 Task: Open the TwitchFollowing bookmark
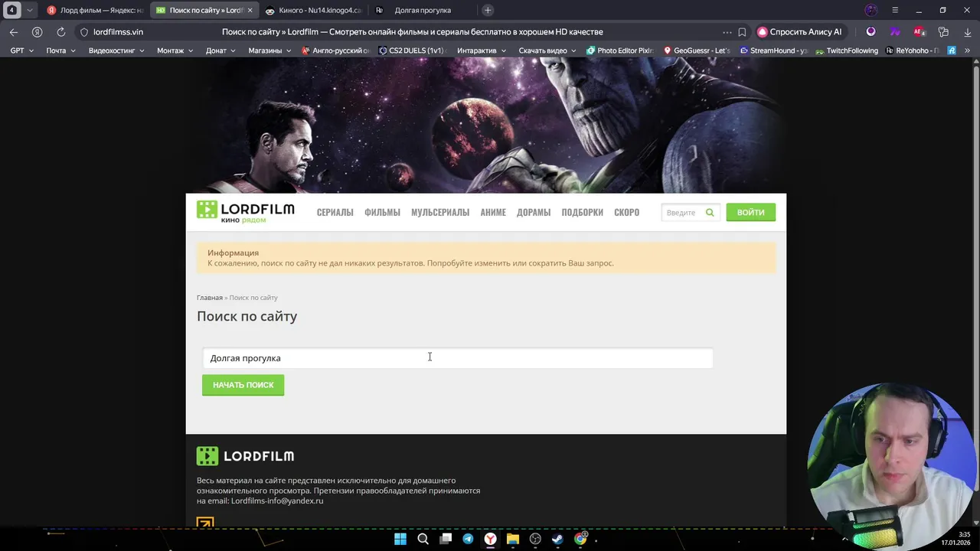tap(847, 51)
